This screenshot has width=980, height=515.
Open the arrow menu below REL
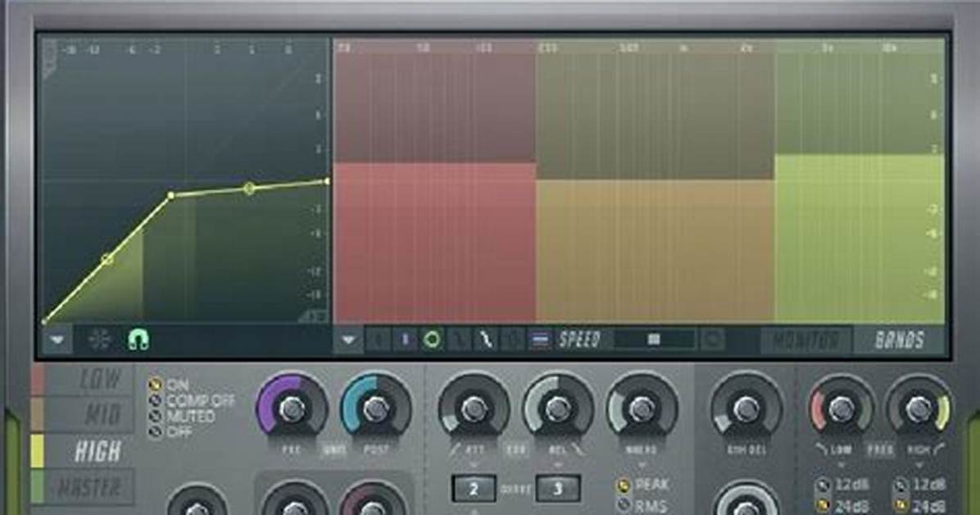coord(558,465)
